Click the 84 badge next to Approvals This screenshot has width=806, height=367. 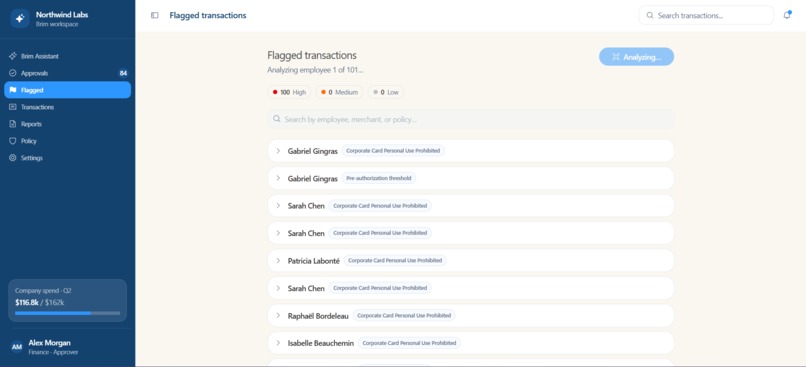click(123, 73)
